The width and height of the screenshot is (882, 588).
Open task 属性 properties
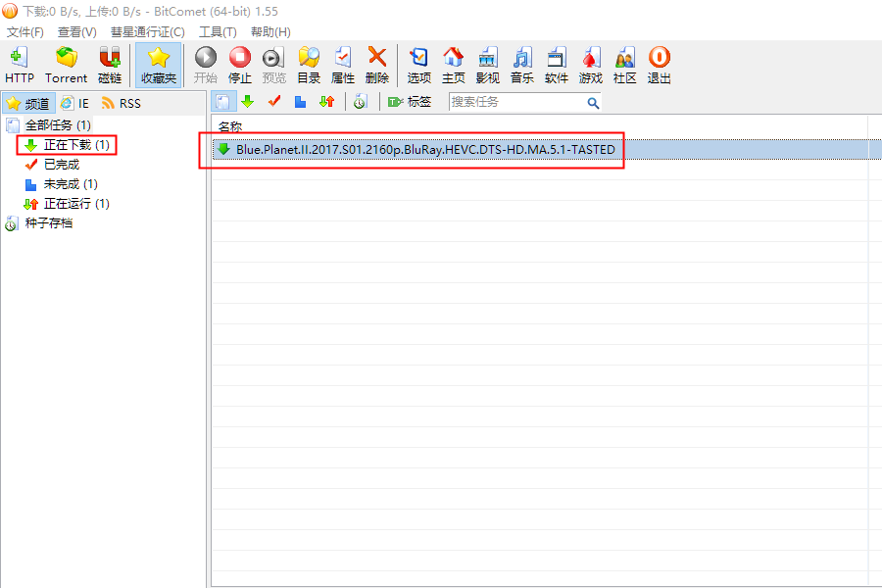pyautogui.click(x=343, y=65)
